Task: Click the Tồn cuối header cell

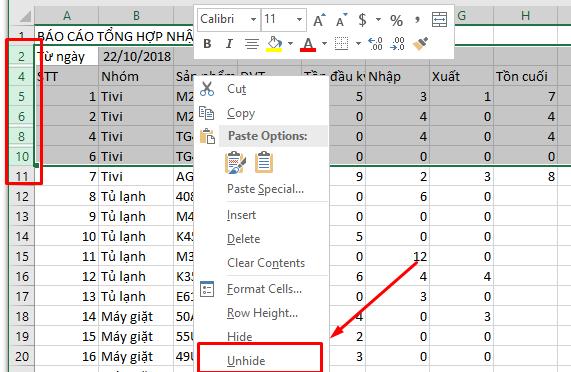Action: point(525,76)
